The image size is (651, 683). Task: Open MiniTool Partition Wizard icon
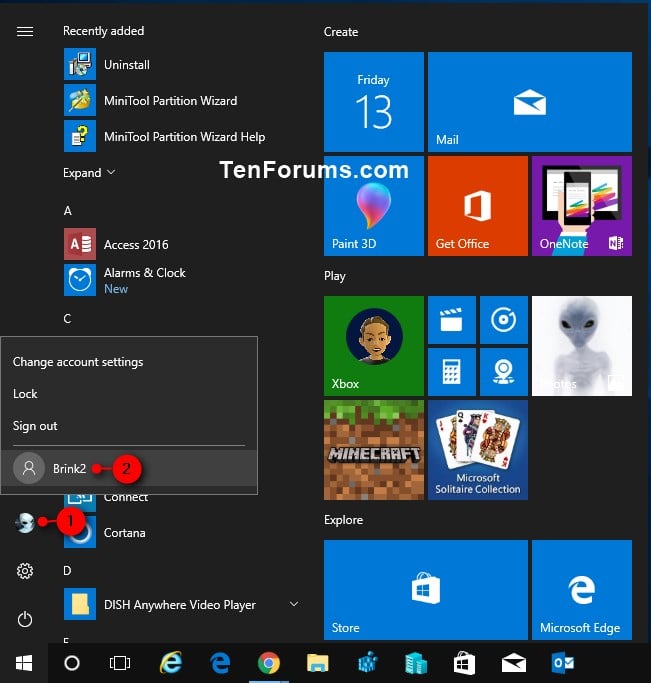coord(80,100)
